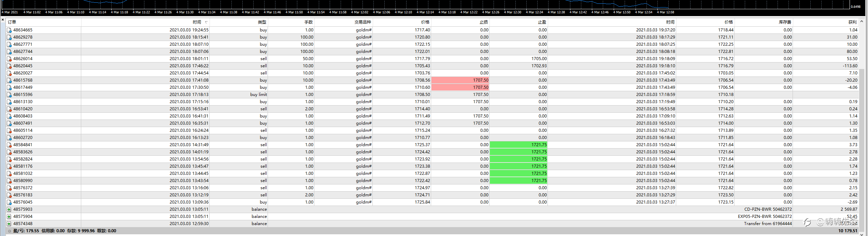Screen dimensions: 868x236
Task: Click the balance icon for row 48574348
Action: pos(9,224)
